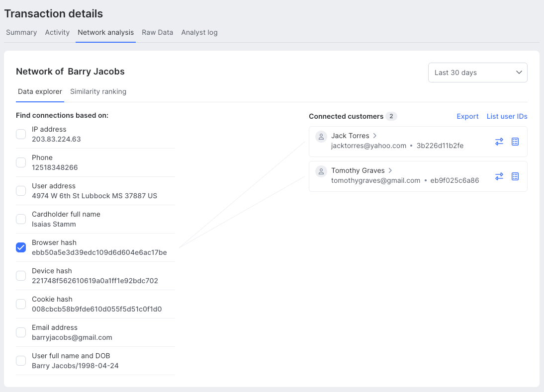
Task: Click Tomothy Graves user avatar icon
Action: 321,171
